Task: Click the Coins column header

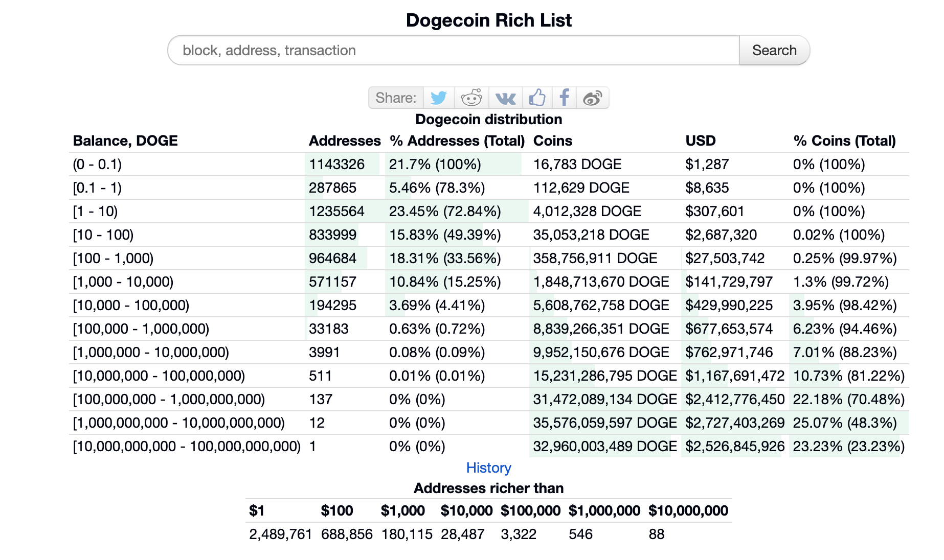Action: (x=552, y=141)
